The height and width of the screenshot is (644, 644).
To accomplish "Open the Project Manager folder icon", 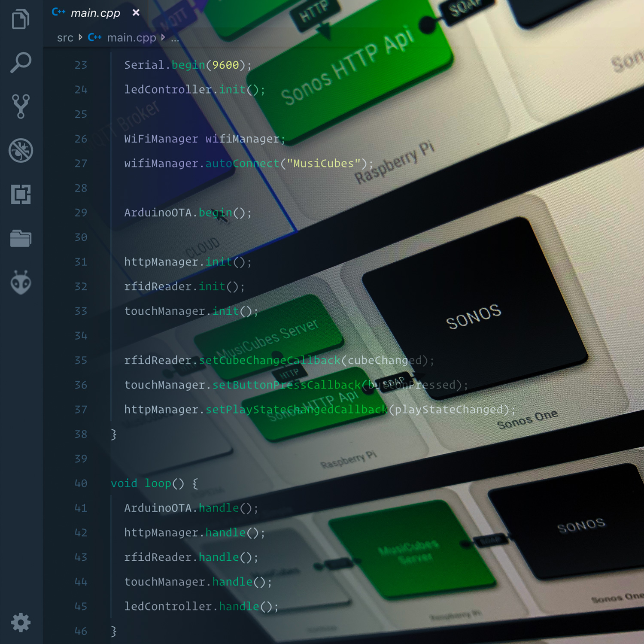I will point(21,238).
